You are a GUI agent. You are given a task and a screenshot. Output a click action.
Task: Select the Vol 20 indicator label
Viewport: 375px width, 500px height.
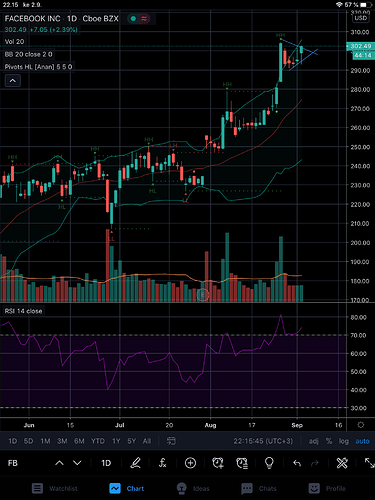(x=14, y=42)
